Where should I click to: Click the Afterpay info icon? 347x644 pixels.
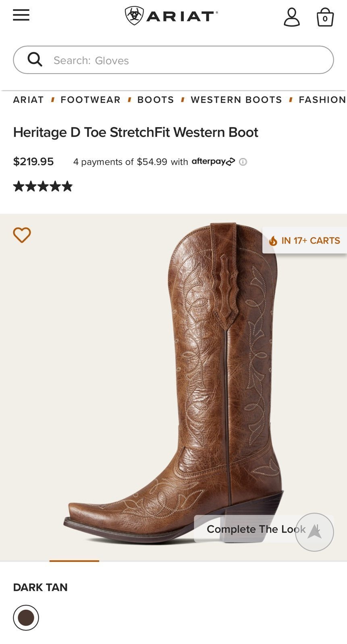tap(243, 162)
